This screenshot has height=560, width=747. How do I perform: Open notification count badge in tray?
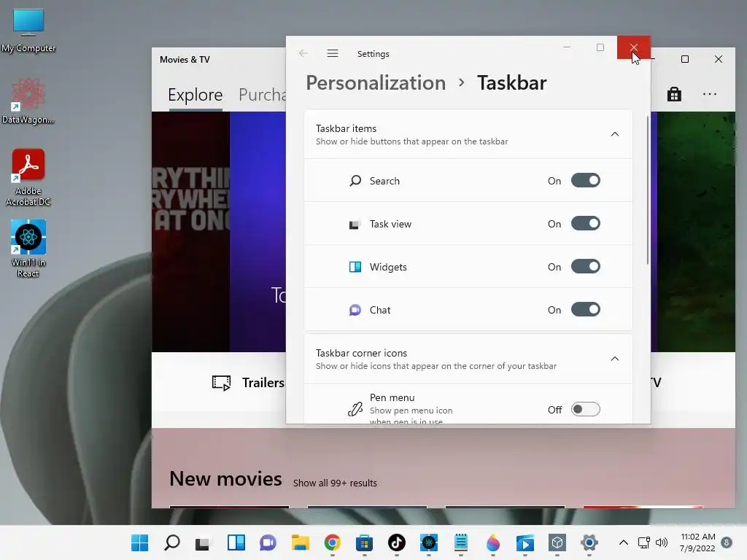point(726,542)
